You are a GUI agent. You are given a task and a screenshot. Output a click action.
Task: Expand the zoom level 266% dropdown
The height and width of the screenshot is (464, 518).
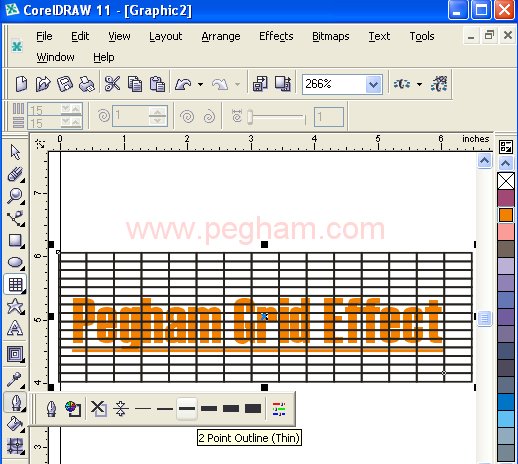373,84
